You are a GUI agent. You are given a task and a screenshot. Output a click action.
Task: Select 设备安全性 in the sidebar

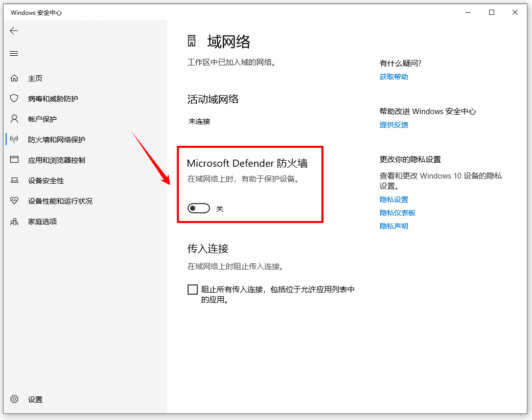tap(46, 181)
